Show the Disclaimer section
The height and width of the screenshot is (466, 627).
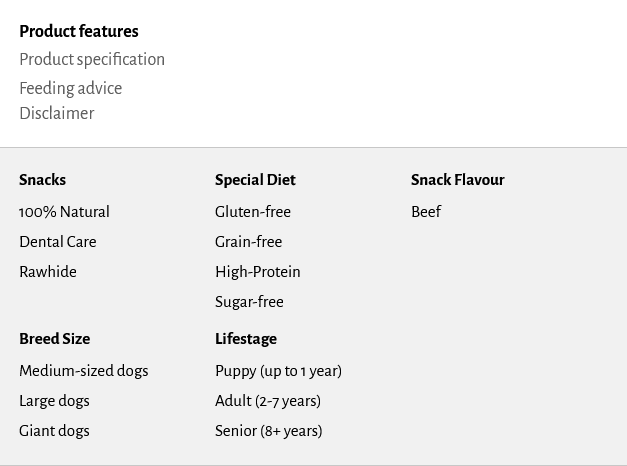[56, 114]
